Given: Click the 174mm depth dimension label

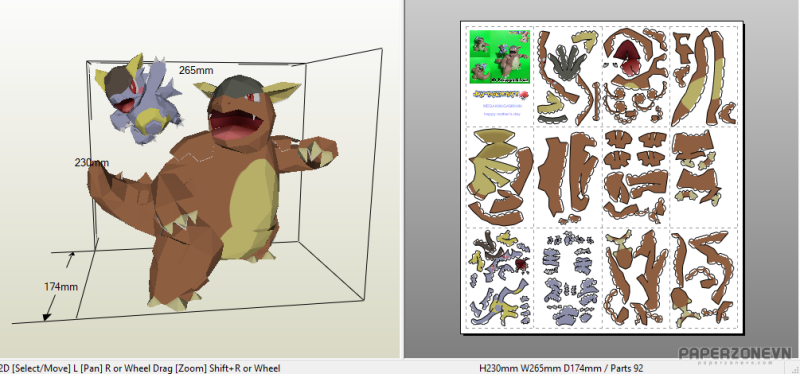Looking at the screenshot, I should click(x=61, y=287).
